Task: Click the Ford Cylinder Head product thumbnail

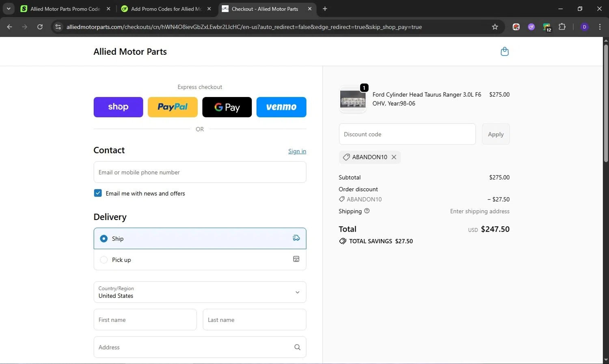Action: coord(353,99)
